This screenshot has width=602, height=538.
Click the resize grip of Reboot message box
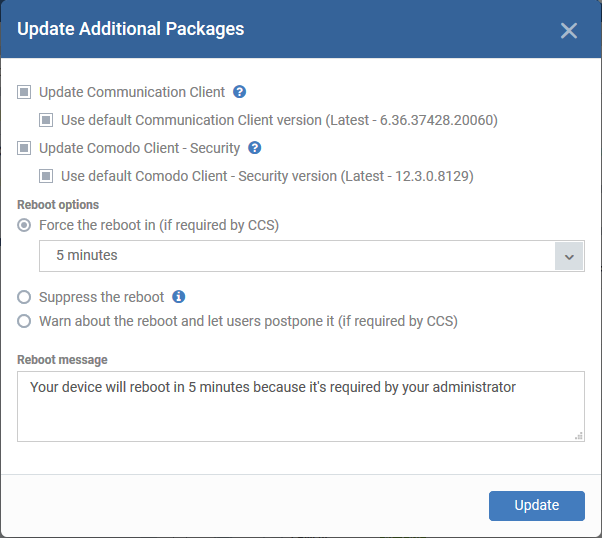pos(579,436)
